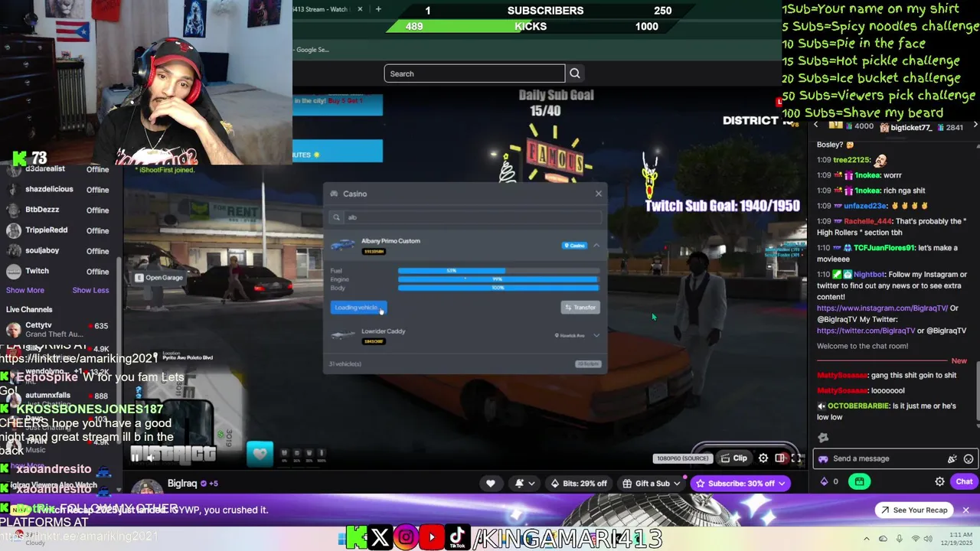Click the celebration party popper icon in chat
The height and width of the screenshot is (551, 980).
pos(952,459)
